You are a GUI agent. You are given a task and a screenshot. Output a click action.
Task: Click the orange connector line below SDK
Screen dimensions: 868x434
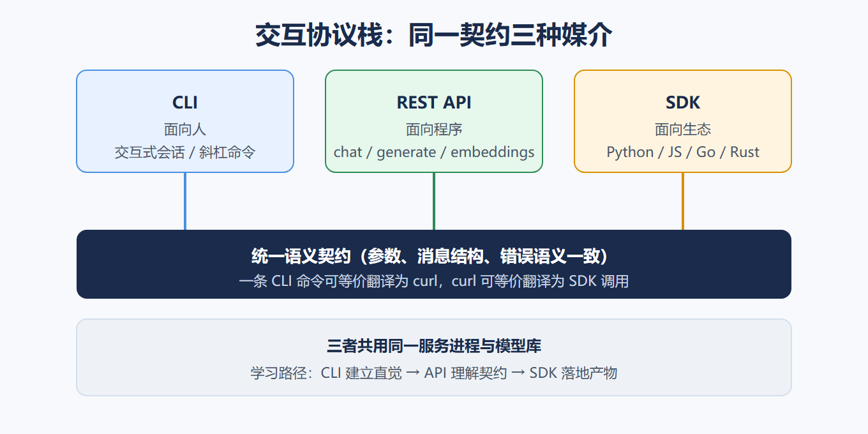683,201
